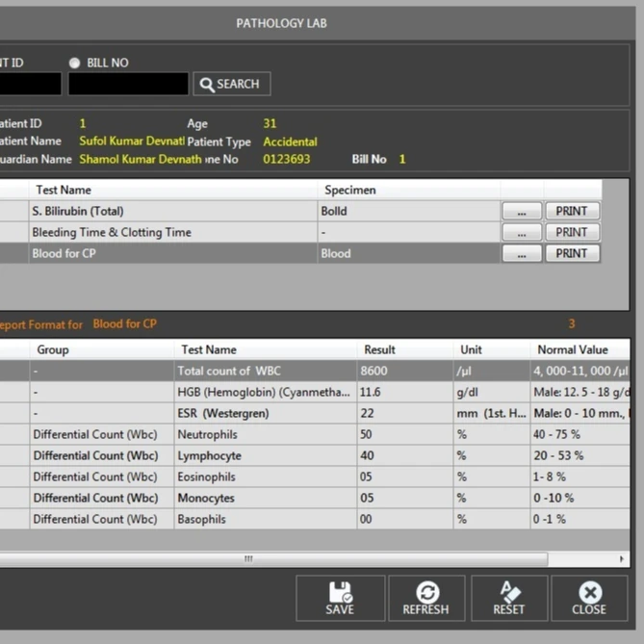Select the Neutrophils test name cell
Screen dimensions: 644x644
point(266,434)
